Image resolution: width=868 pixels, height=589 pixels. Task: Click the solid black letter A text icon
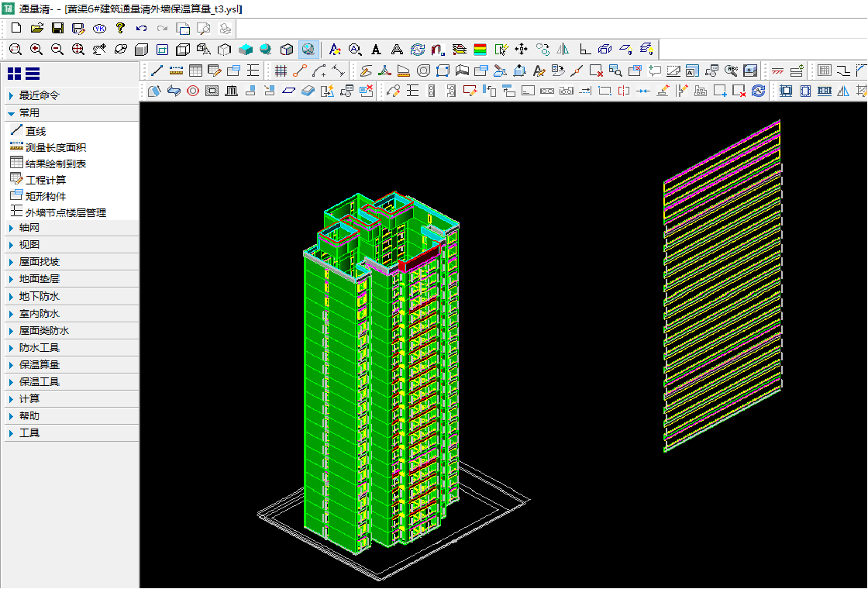click(x=376, y=50)
